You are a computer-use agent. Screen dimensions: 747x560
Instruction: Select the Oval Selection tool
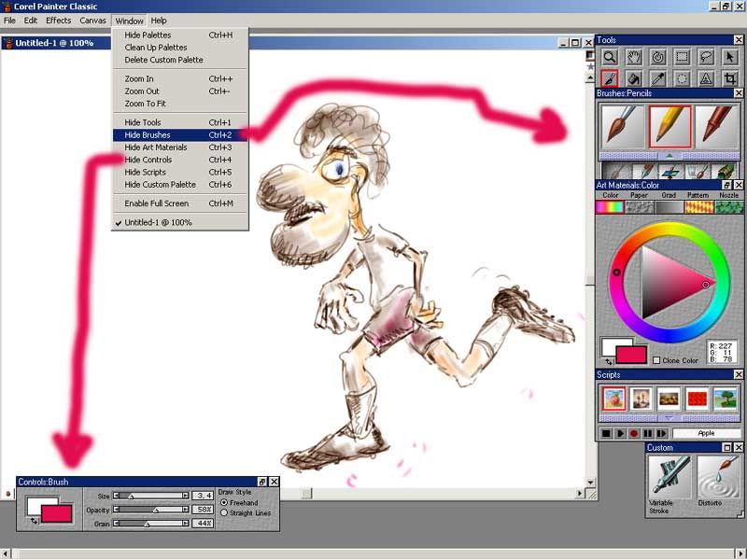(x=682, y=78)
